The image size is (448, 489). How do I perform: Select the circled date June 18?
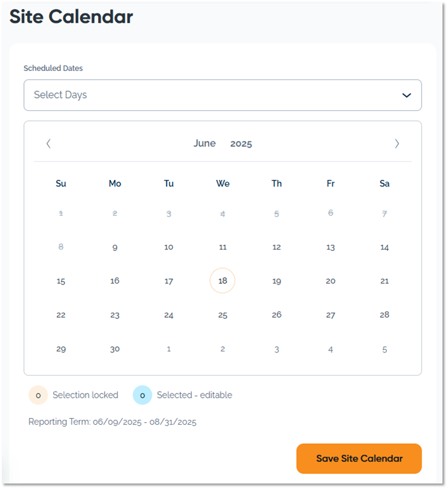[x=223, y=281]
